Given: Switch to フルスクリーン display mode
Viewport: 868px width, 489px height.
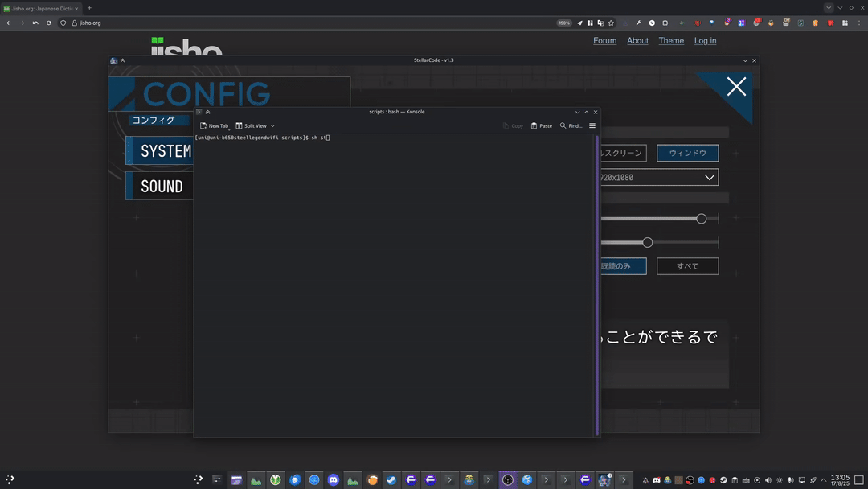Looking at the screenshot, I should (x=619, y=153).
